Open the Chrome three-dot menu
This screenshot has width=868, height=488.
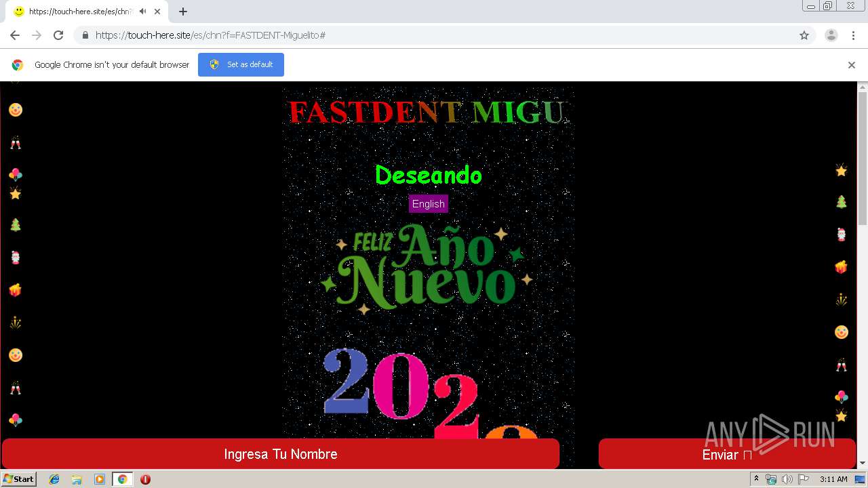point(853,35)
